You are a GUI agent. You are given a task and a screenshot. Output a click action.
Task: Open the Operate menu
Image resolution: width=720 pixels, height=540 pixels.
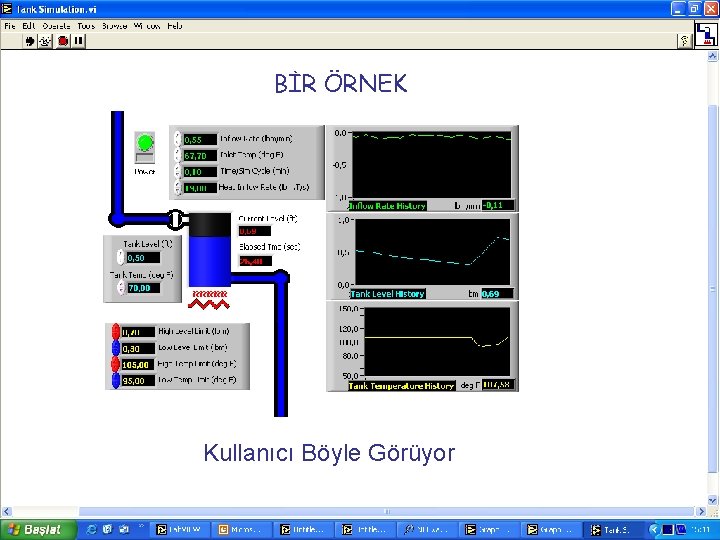56,26
